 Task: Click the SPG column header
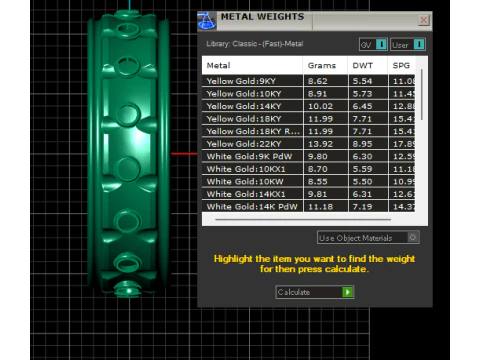(401, 65)
